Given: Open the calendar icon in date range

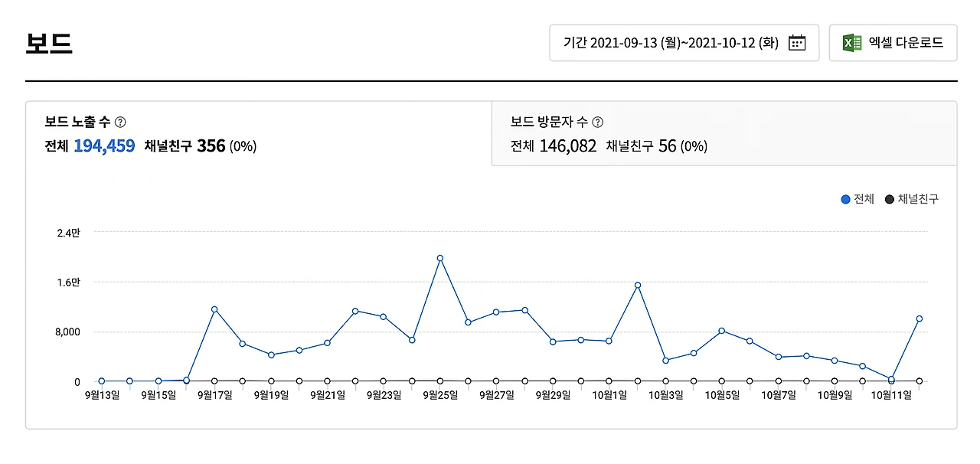Looking at the screenshot, I should 797,43.
